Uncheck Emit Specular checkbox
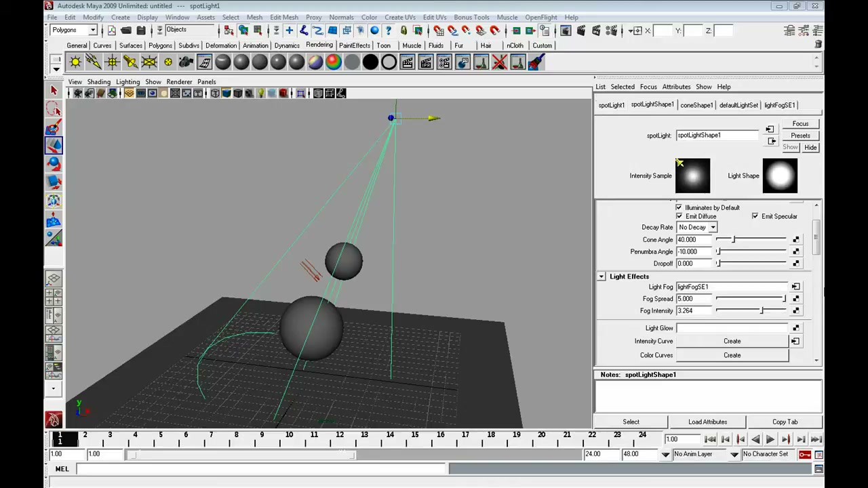Image resolution: width=868 pixels, height=488 pixels. click(755, 216)
